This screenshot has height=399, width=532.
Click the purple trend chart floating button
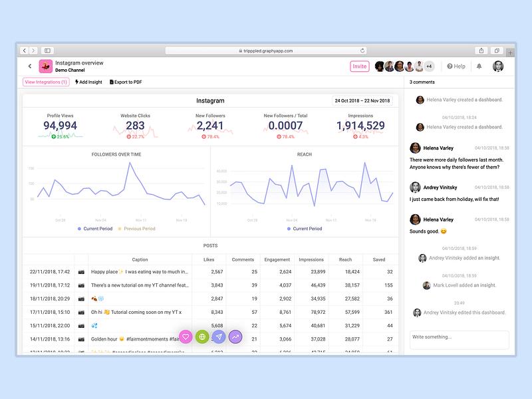click(x=235, y=336)
